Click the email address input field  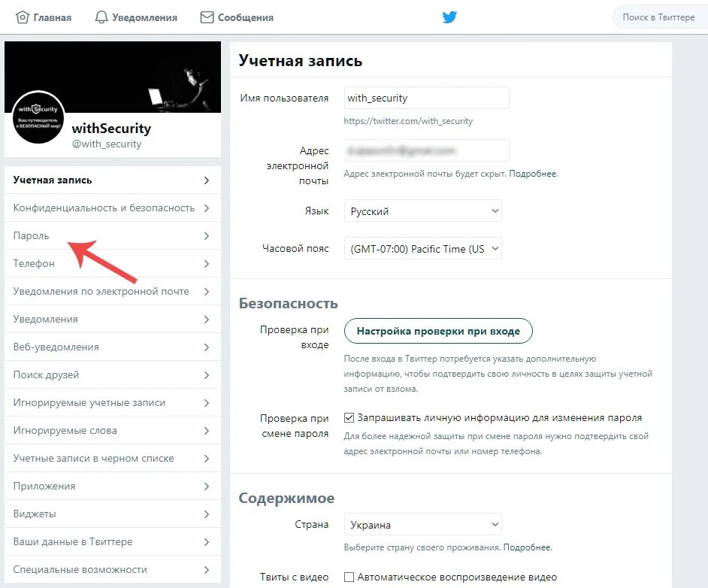click(x=426, y=150)
